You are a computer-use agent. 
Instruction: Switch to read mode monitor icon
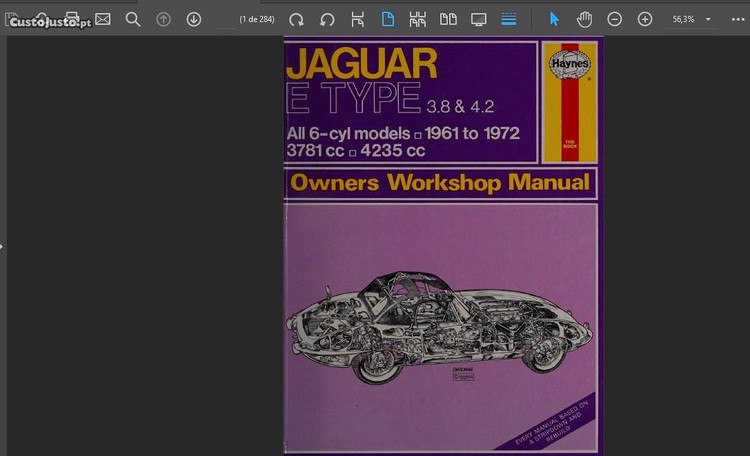(x=479, y=19)
